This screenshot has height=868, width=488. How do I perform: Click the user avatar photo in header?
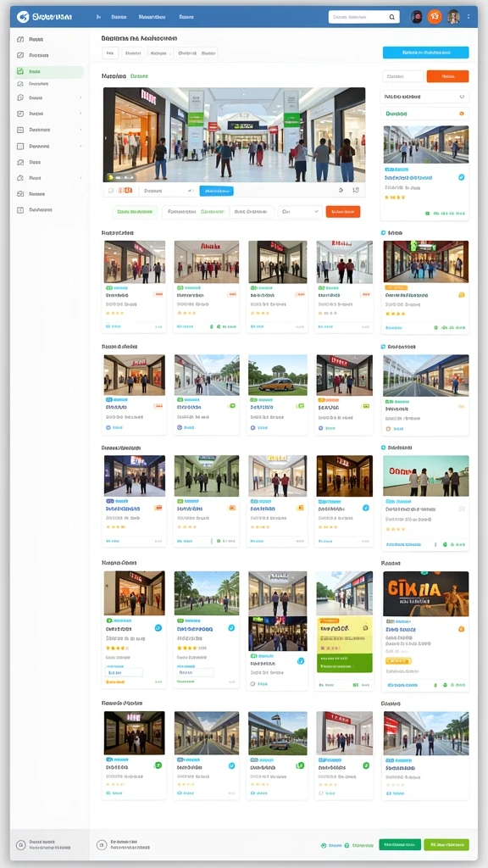coord(453,17)
